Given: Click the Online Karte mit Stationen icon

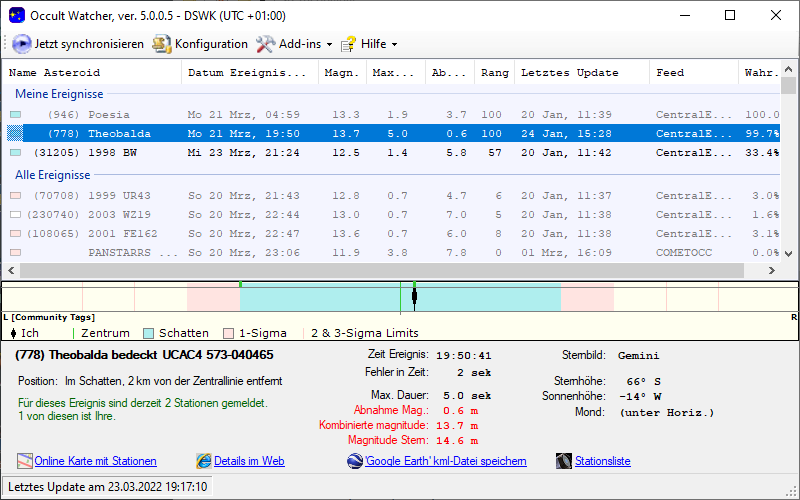Looking at the screenshot, I should [25, 461].
